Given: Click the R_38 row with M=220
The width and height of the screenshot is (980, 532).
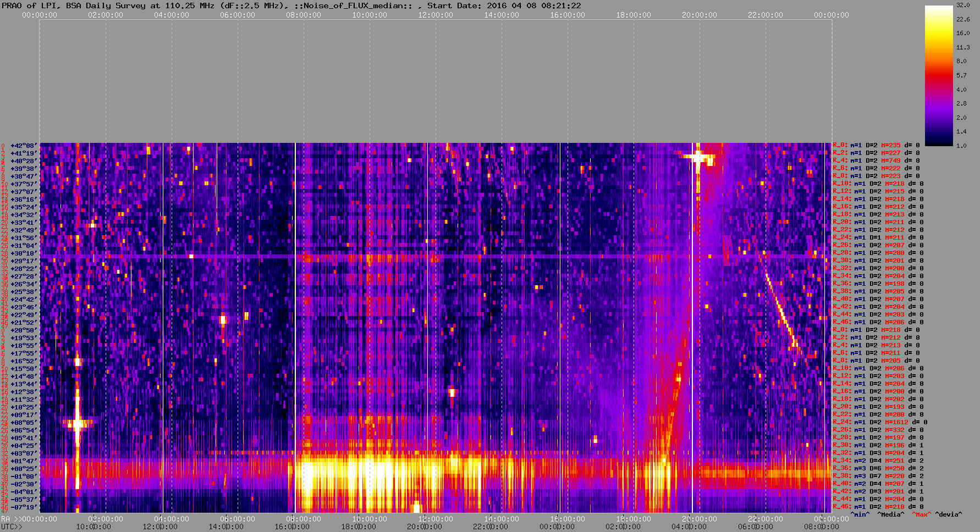Looking at the screenshot, I should [x=878, y=476].
